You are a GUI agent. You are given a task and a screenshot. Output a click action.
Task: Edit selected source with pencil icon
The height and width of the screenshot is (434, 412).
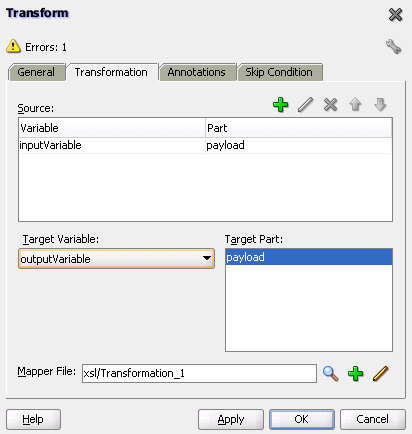305,105
